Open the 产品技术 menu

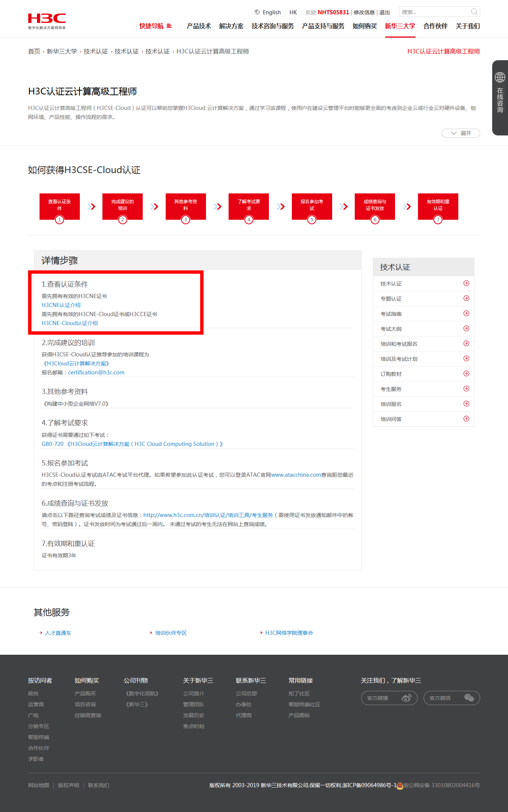tap(199, 26)
